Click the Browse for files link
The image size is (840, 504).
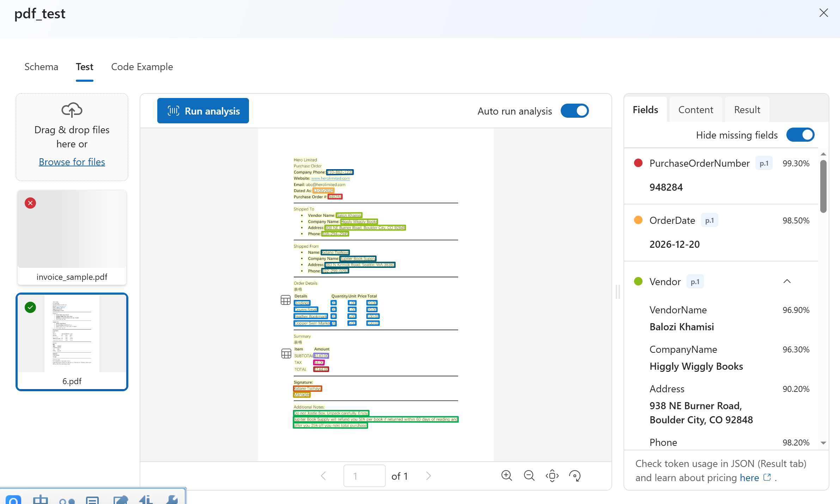tap(72, 162)
